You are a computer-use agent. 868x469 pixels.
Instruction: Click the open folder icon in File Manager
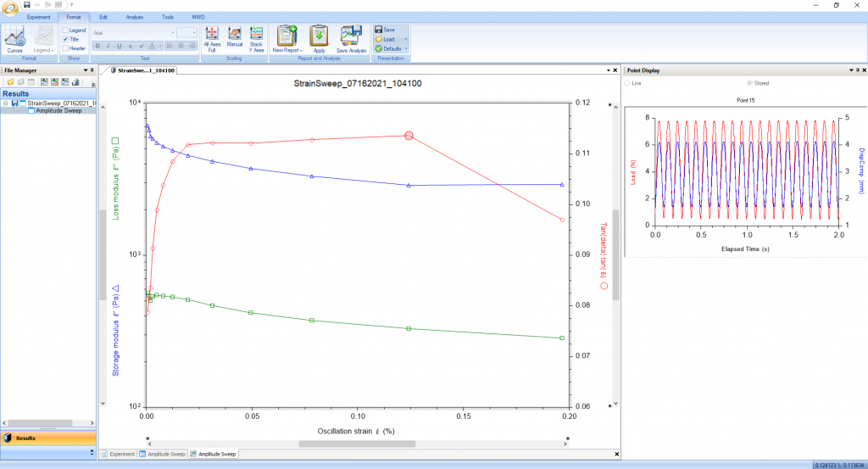pos(10,82)
